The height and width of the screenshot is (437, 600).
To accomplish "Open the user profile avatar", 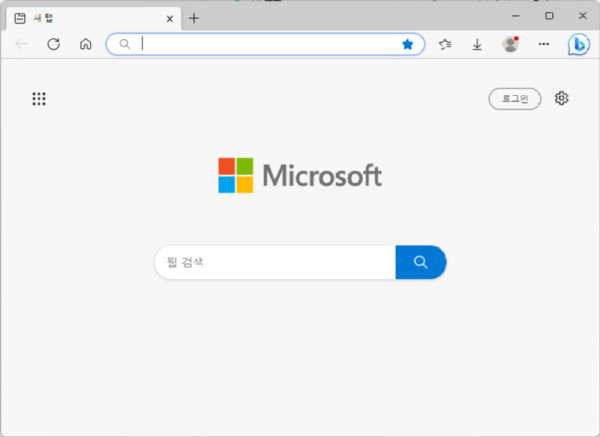I will tap(510, 44).
